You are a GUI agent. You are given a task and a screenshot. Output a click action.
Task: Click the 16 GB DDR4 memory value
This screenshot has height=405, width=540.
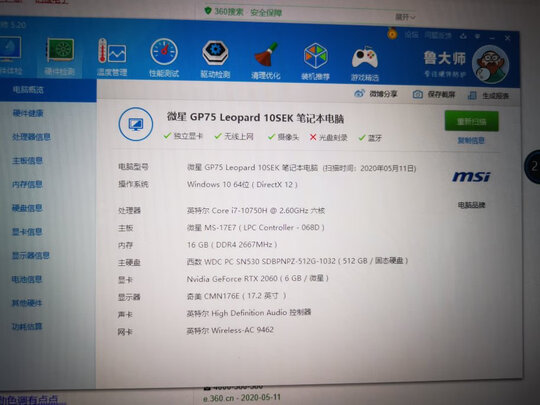232,245
